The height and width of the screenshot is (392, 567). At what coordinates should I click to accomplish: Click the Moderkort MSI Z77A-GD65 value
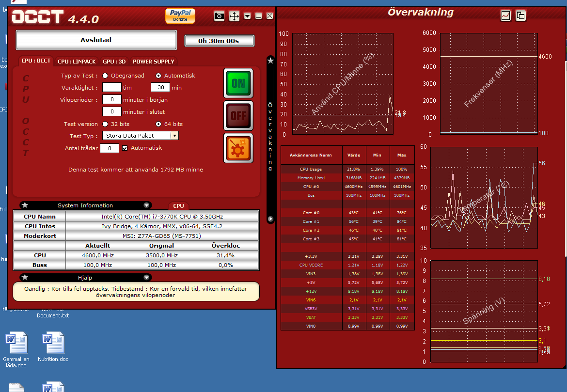(x=162, y=236)
